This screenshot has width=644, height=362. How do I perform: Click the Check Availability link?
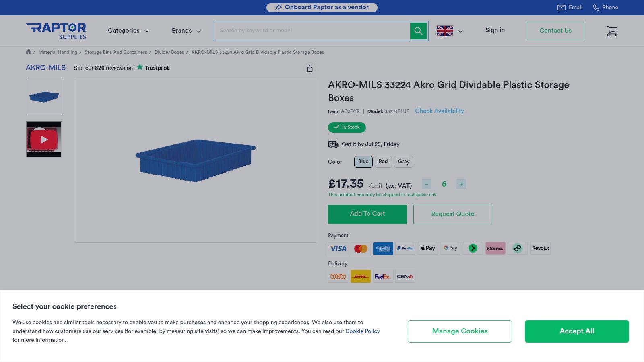439,111
